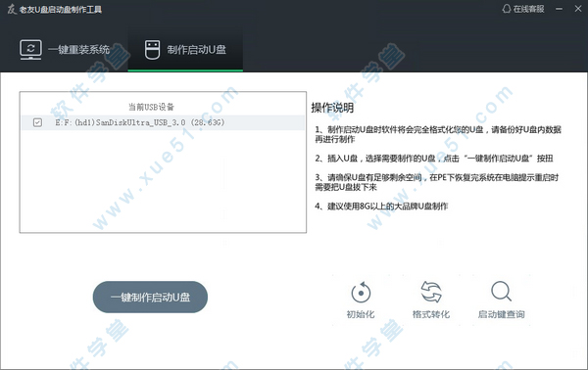588x370 pixels.
Task: Click the 初始化 initialize icon
Action: [361, 293]
